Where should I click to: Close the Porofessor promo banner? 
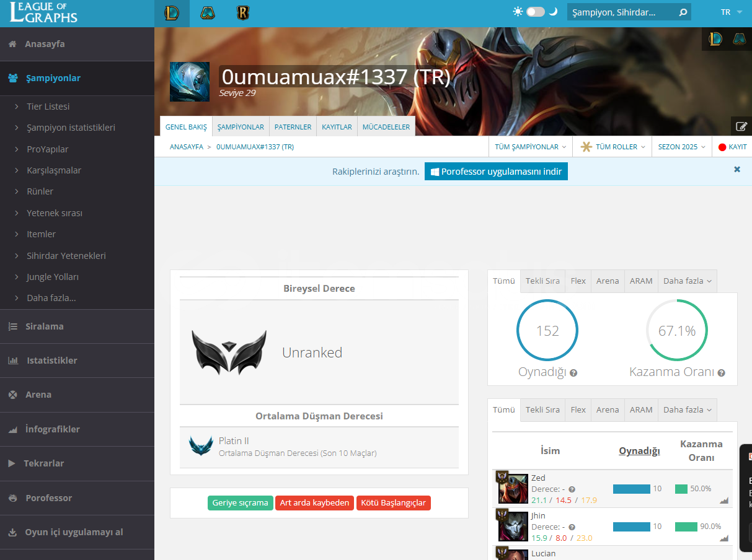pyautogui.click(x=737, y=169)
